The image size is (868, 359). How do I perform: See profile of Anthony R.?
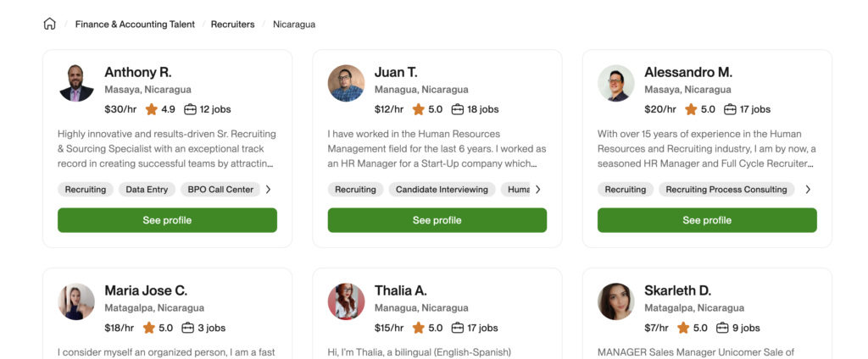point(167,220)
